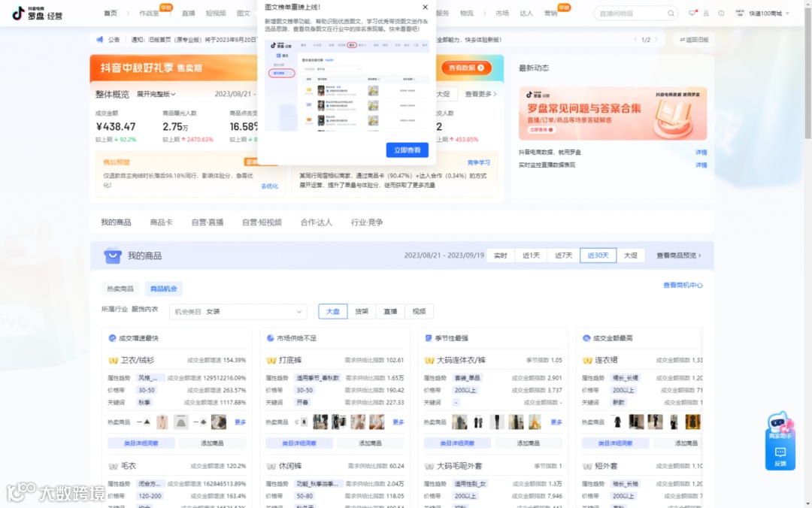Click the announcement megaphone icon
Screen dimensions: 812x508
(x=99, y=39)
